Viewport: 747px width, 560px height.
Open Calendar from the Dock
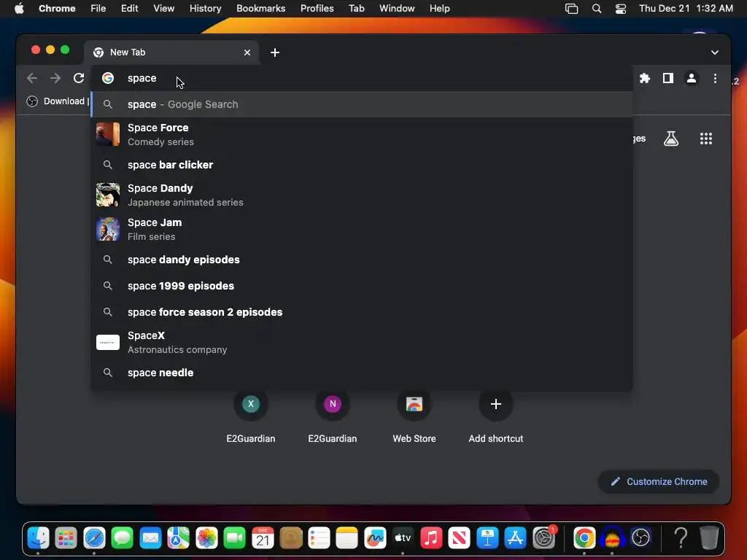coord(263,538)
